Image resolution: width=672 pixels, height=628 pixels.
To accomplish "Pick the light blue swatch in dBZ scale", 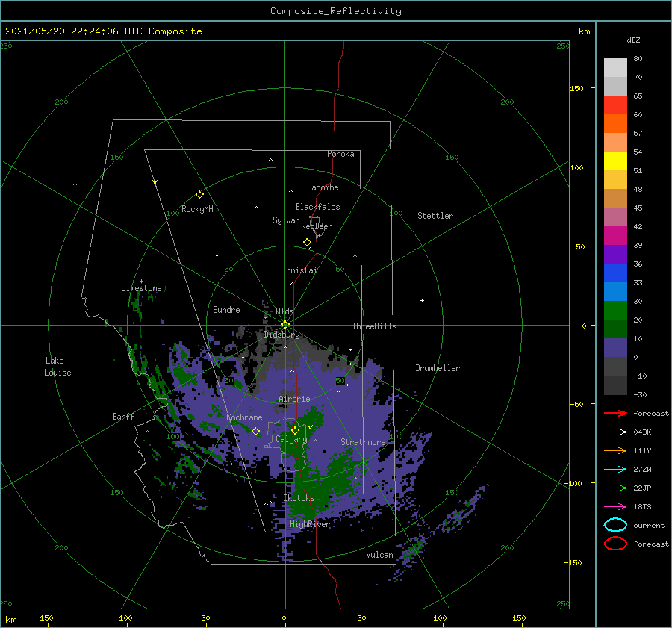I will pos(615,291).
